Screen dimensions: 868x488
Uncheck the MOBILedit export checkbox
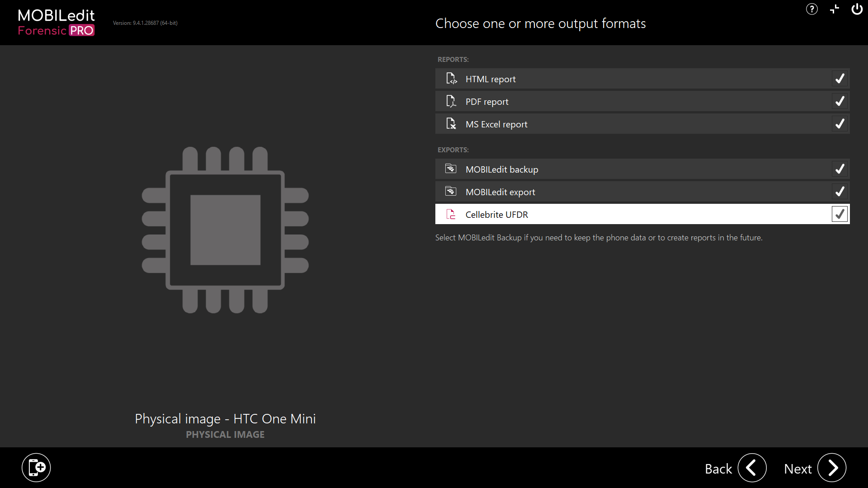click(840, 191)
